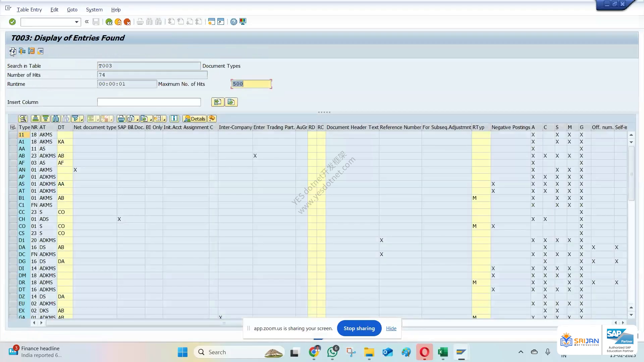Open the filter dropdown arrow
Image resolution: width=644 pixels, height=362 pixels.
82,120
